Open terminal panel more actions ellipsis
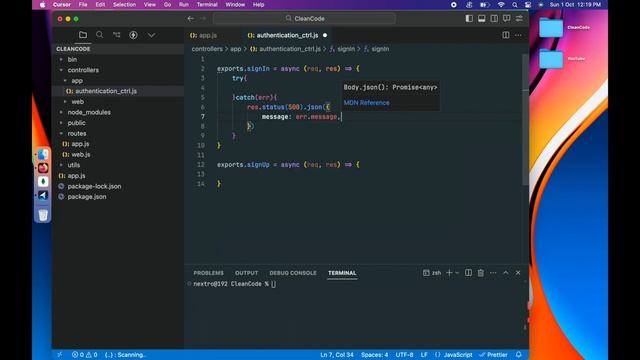The image size is (640, 360). pyautogui.click(x=493, y=273)
